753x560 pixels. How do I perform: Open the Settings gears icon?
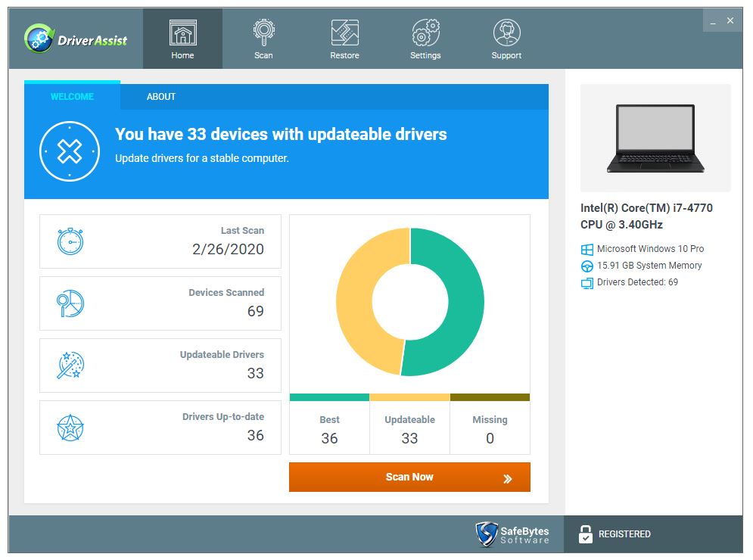point(425,33)
